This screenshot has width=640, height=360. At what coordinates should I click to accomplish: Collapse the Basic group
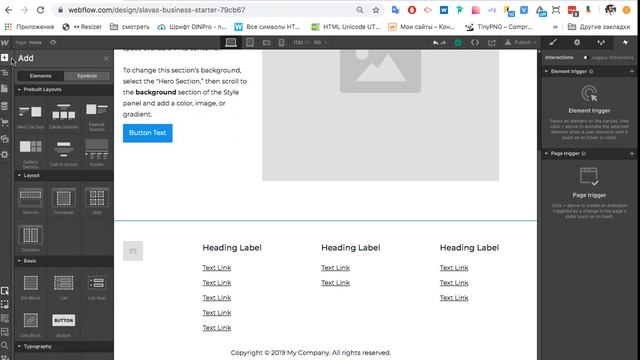[x=19, y=261]
